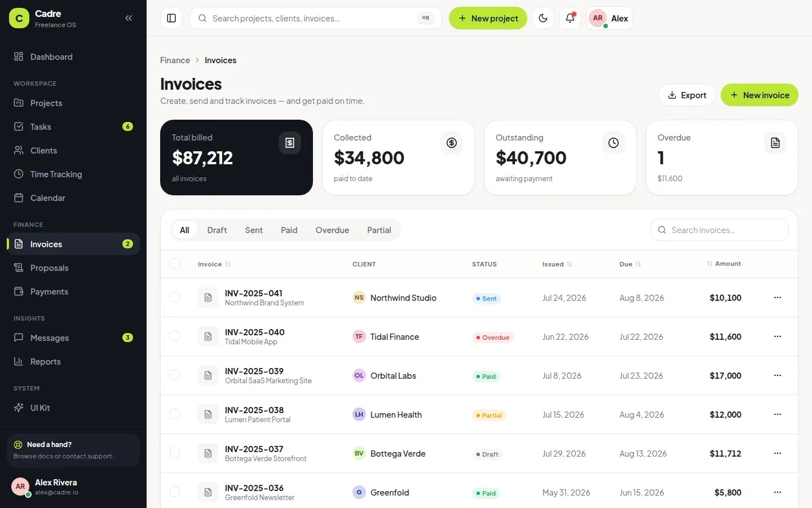Switch to dark mode via the moon icon
Image resolution: width=812 pixels, height=508 pixels.
[x=543, y=18]
